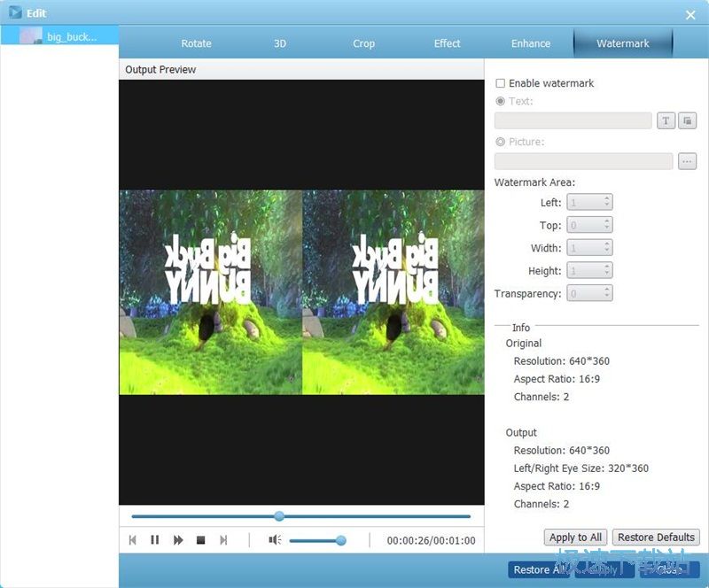Viewport: 709px width, 588px height.
Task: Click Apply to All button
Action: pyautogui.click(x=575, y=538)
